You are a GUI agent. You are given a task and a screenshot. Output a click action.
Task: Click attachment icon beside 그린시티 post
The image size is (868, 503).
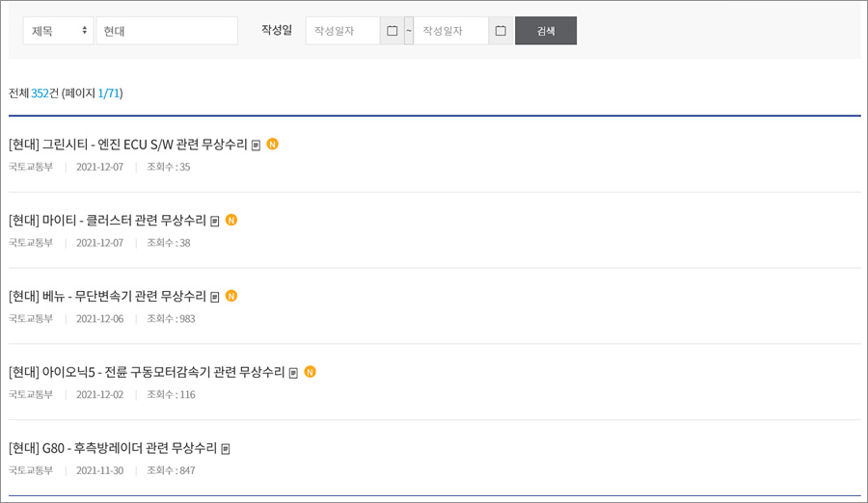click(256, 146)
